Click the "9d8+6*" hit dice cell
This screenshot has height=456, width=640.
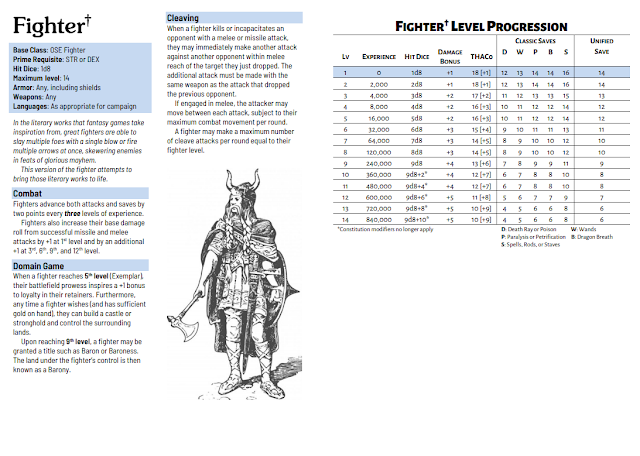[416, 197]
